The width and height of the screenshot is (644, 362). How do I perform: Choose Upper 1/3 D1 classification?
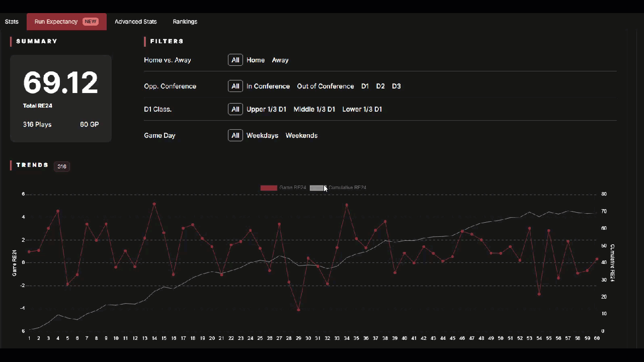(266, 109)
